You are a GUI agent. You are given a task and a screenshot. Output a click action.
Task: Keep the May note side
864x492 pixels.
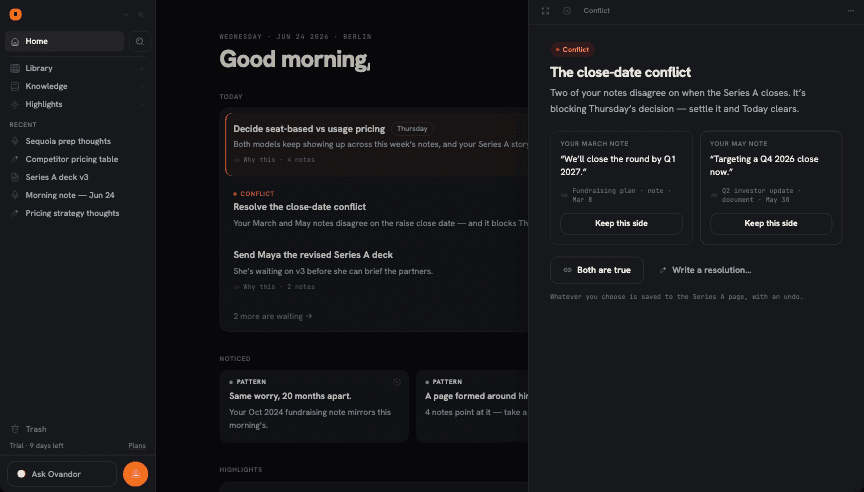pyautogui.click(x=771, y=224)
